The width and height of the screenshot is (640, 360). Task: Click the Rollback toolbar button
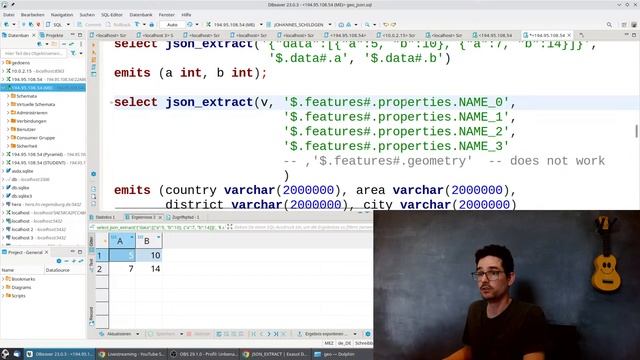point(118,24)
